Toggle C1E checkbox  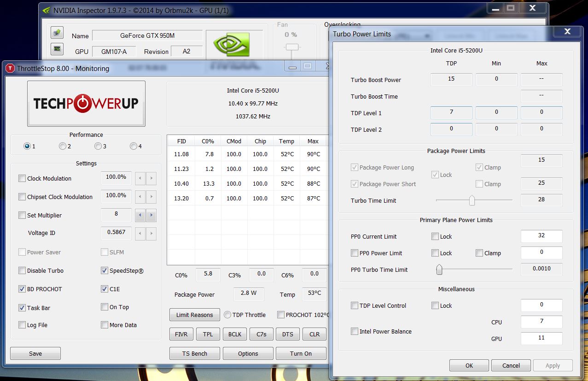coord(105,289)
